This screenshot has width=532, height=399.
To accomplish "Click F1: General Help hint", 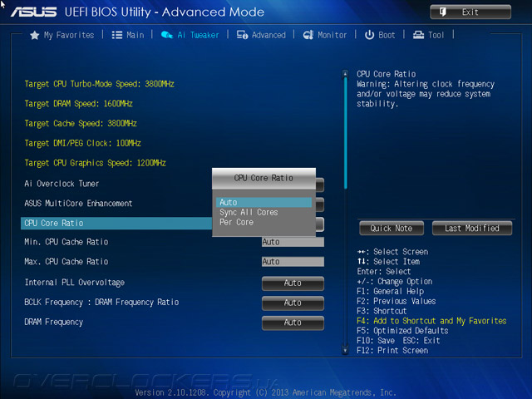I will pos(391,292).
